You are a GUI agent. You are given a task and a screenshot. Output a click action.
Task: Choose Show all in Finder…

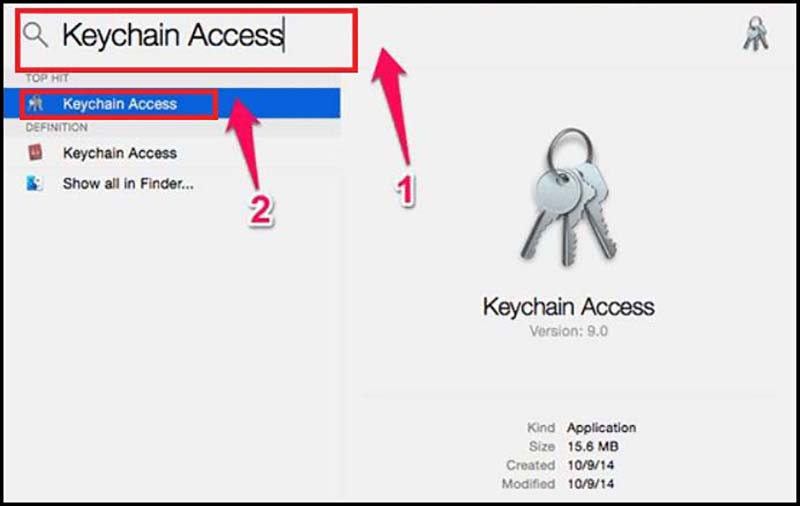[128, 184]
